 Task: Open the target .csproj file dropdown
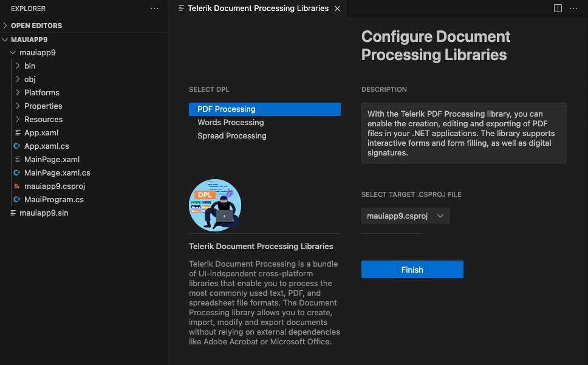(x=405, y=216)
